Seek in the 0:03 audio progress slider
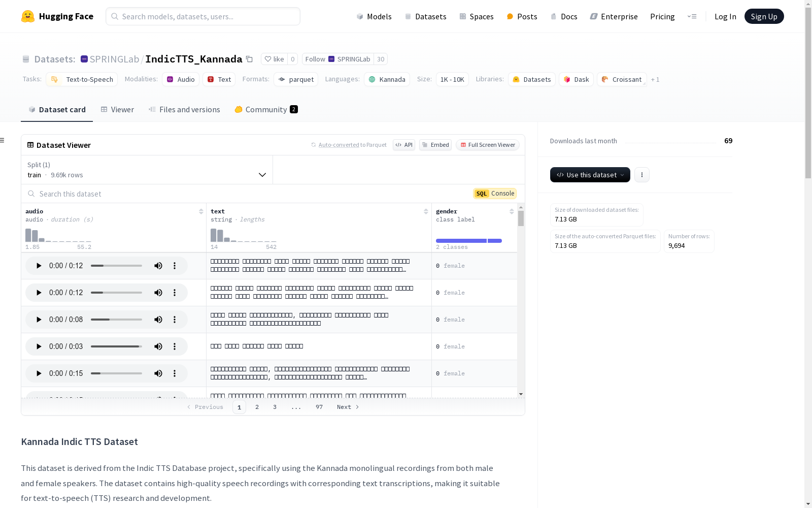The image size is (812, 508). 116,346
